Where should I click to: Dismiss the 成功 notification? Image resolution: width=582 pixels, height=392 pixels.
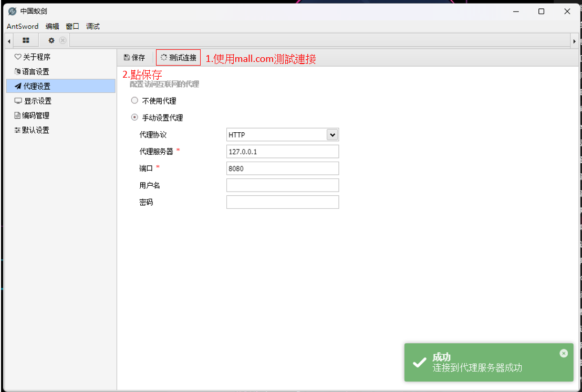coord(564,354)
